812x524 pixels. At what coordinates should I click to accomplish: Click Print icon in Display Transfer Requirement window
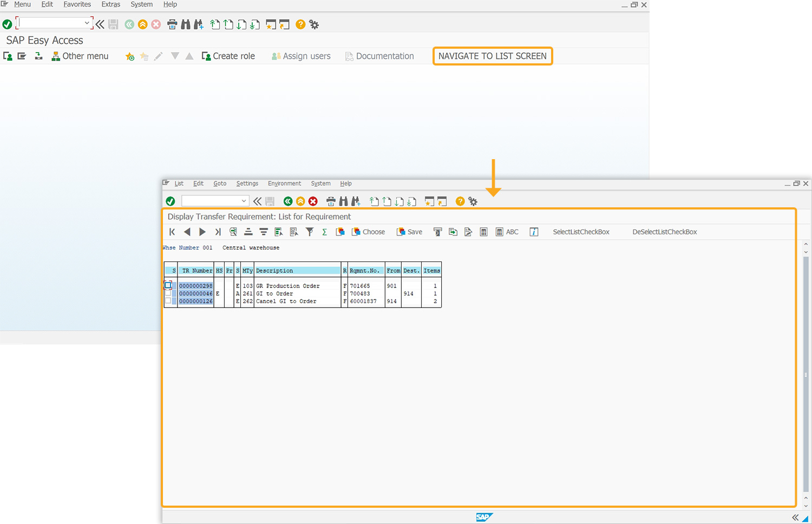(331, 201)
